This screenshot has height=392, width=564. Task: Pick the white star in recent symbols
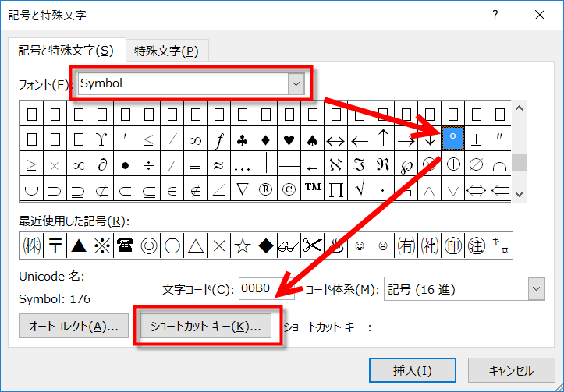243,246
